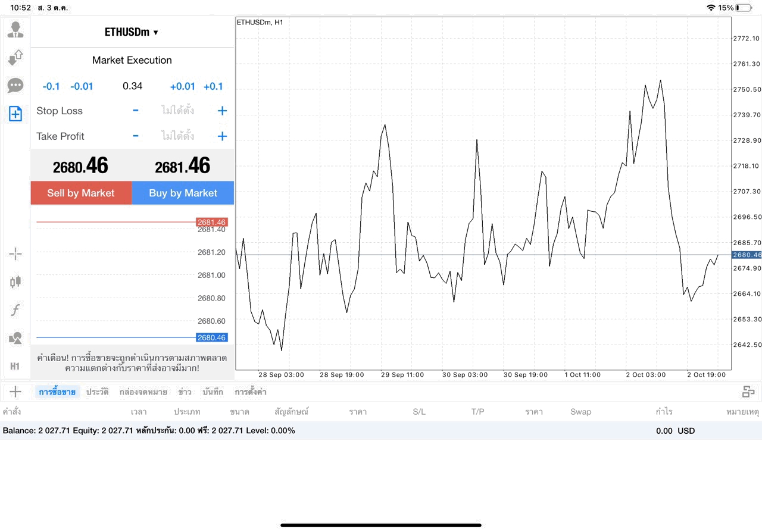Change the Market Execution order type
762x532 pixels.
pos(132,60)
